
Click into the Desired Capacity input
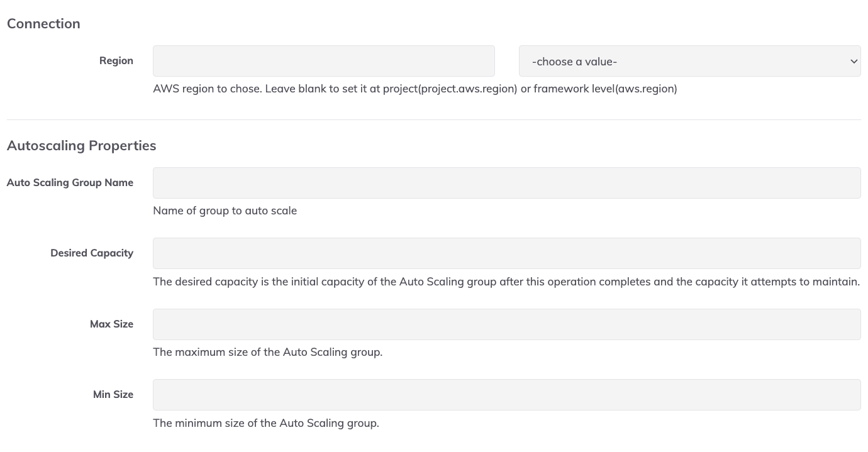[x=507, y=253]
